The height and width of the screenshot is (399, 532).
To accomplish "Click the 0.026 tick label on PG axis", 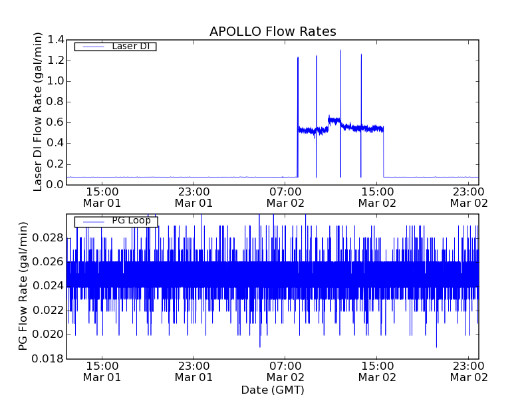I will click(48, 262).
